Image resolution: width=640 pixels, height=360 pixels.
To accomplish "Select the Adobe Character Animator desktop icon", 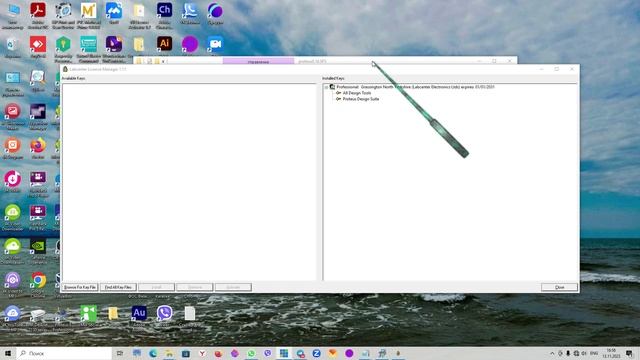I will point(164,11).
